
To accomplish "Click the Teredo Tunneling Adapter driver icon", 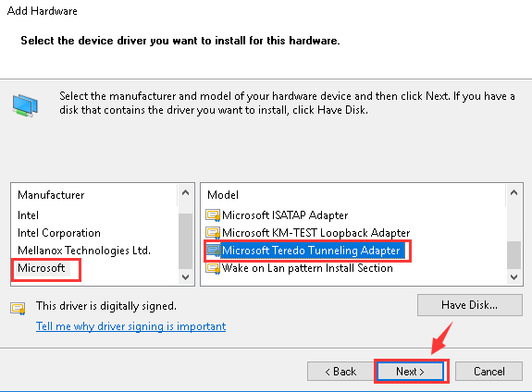I will tap(213, 251).
